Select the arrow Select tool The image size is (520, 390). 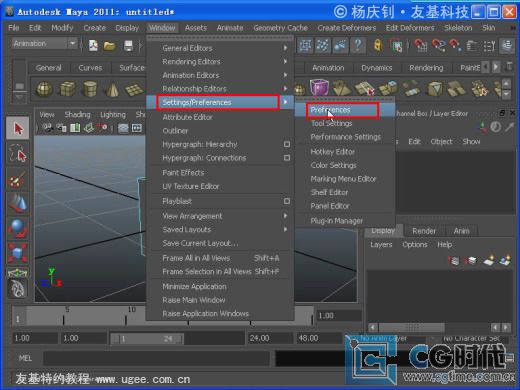pyautogui.click(x=18, y=128)
